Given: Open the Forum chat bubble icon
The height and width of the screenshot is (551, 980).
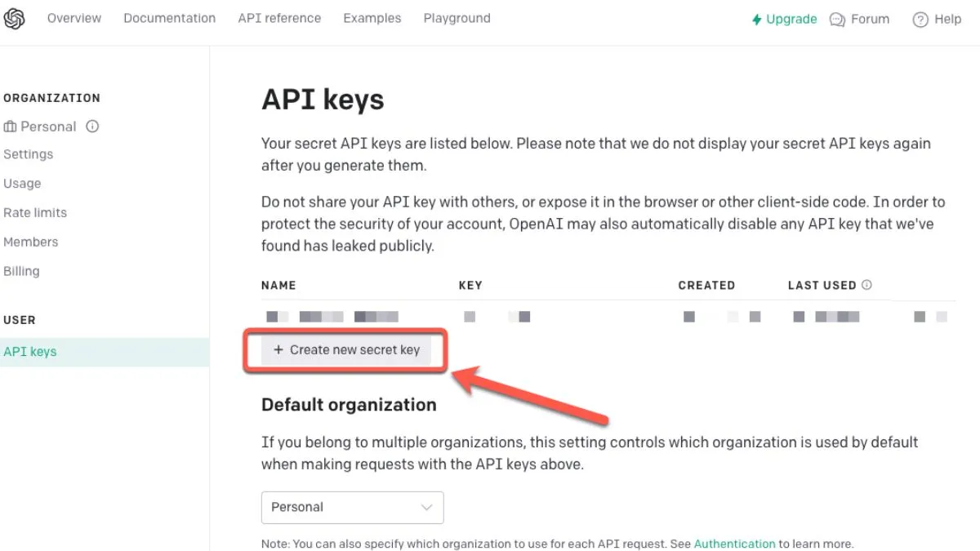Looking at the screenshot, I should point(835,18).
